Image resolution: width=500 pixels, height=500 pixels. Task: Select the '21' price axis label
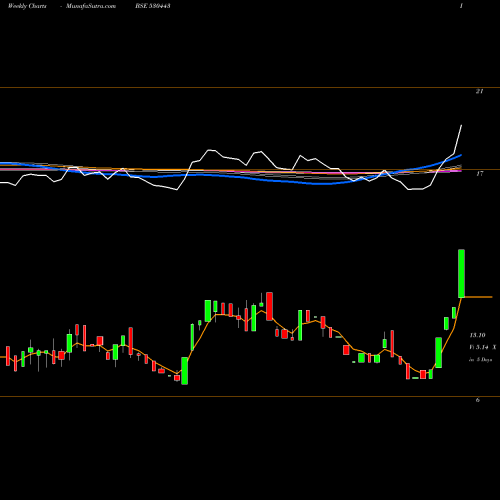pos(479,91)
